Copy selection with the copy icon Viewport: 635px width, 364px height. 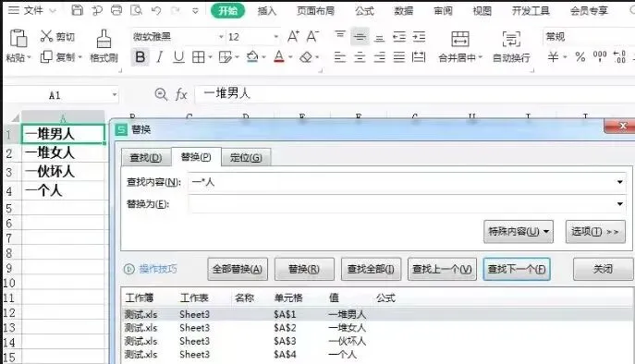pos(46,57)
